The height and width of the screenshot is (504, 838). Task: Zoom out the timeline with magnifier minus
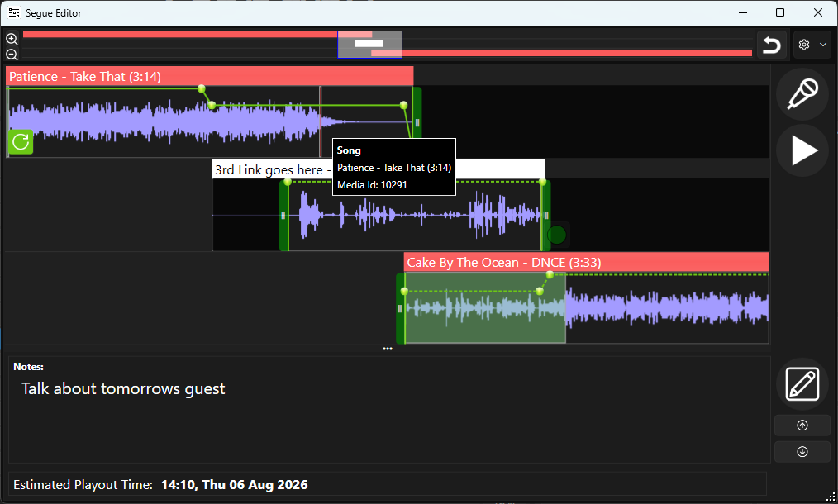point(12,54)
